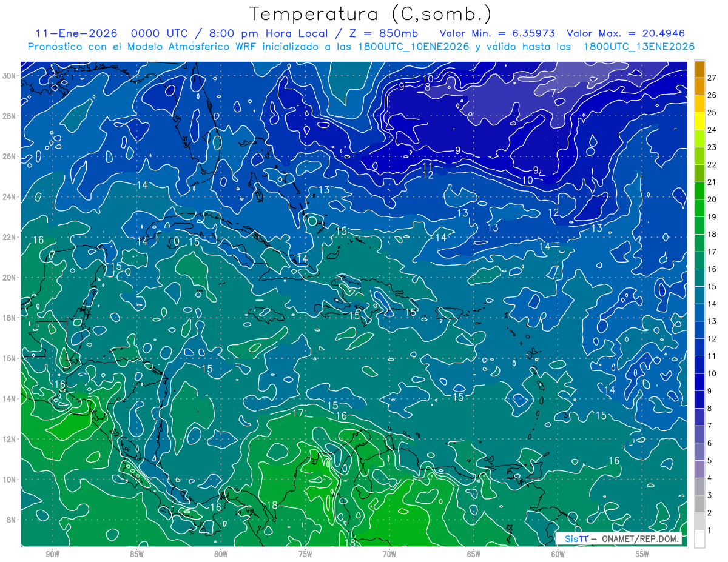Click the "16N" latitude axis label

[10, 358]
